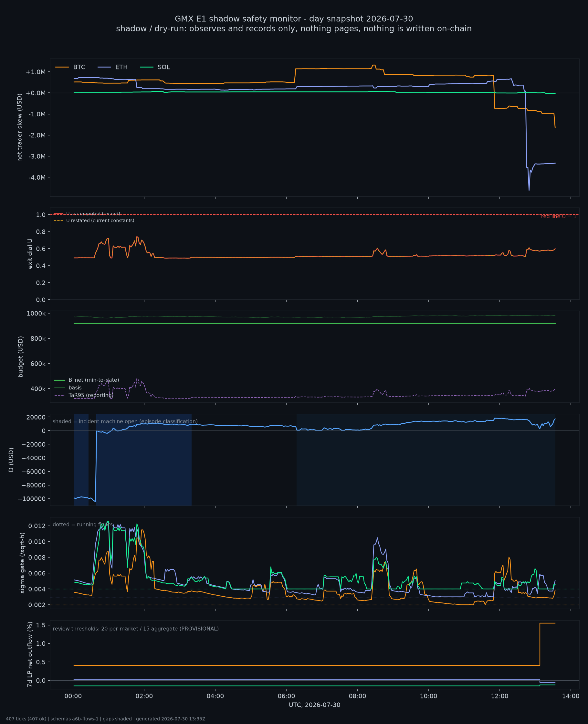
Task: Select the 'U restated (current constants)' legend item
Action: 94,220
